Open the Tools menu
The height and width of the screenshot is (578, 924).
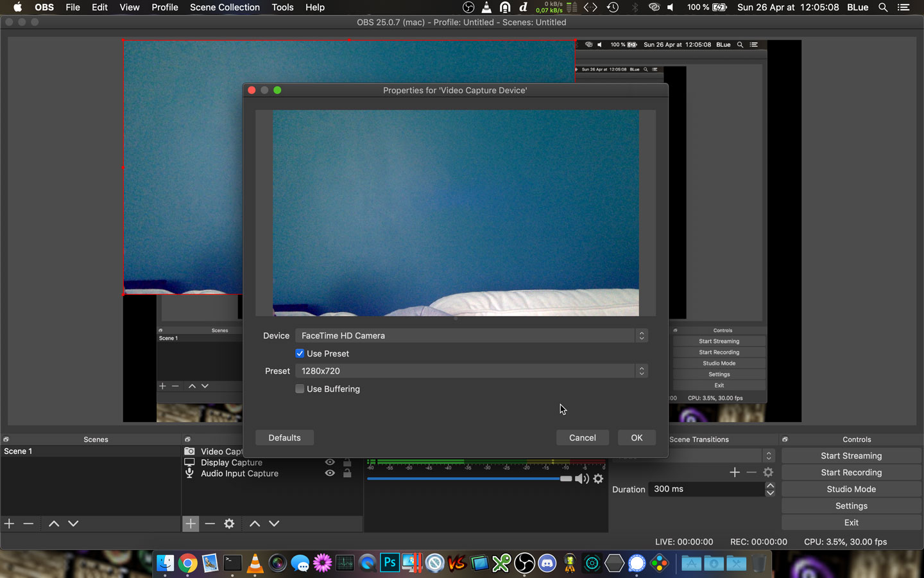click(x=282, y=7)
